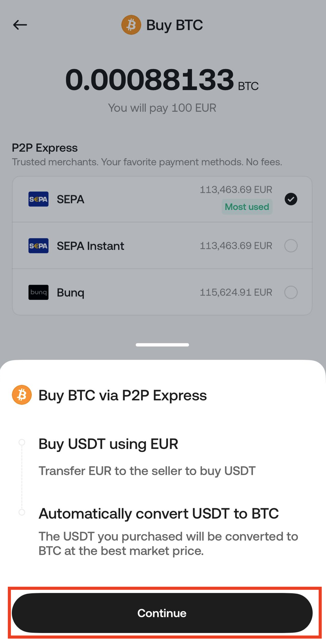This screenshot has height=644, width=326.
Task: Tap the Bunq payment method label
Action: click(x=71, y=293)
